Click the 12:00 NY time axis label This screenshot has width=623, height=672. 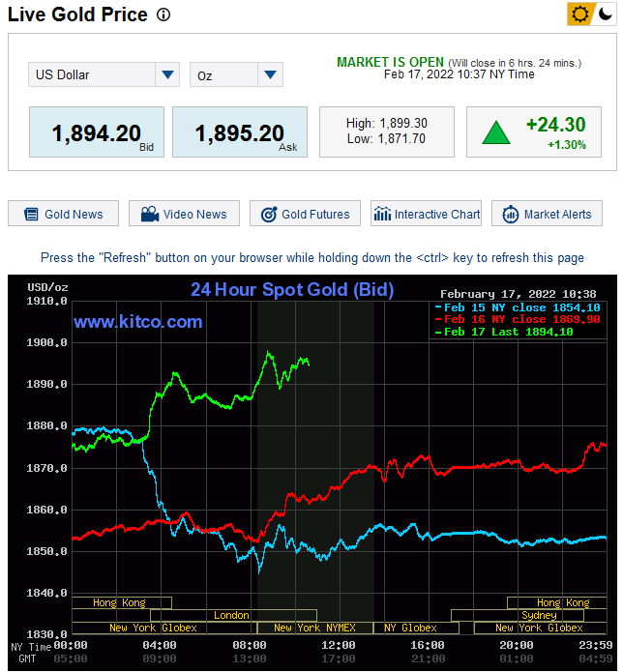[x=339, y=646]
